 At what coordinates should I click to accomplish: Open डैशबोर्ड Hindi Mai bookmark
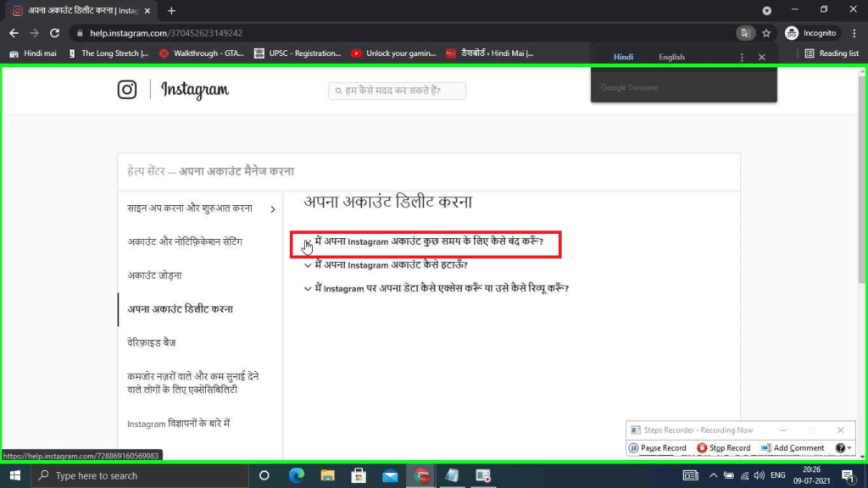click(x=490, y=53)
